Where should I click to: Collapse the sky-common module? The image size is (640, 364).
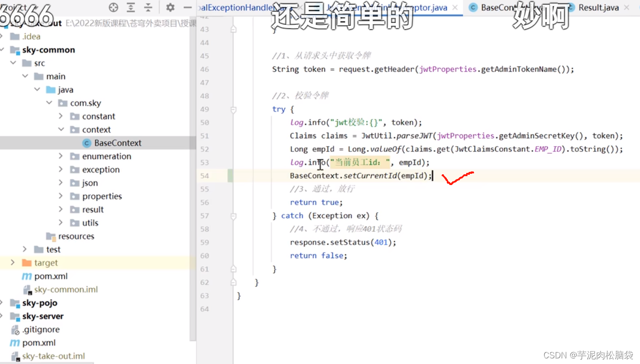click(x=3, y=50)
